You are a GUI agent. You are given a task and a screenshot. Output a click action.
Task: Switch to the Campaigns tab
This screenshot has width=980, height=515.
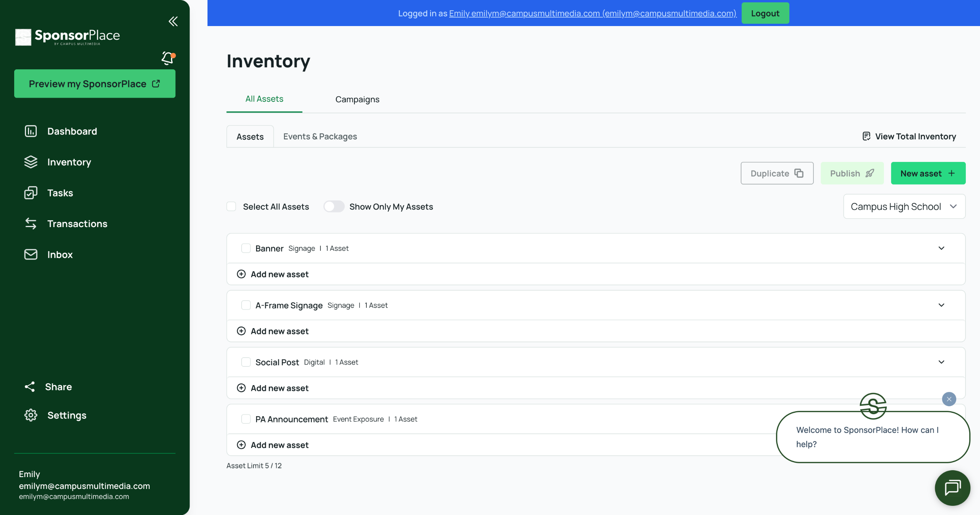tap(357, 100)
